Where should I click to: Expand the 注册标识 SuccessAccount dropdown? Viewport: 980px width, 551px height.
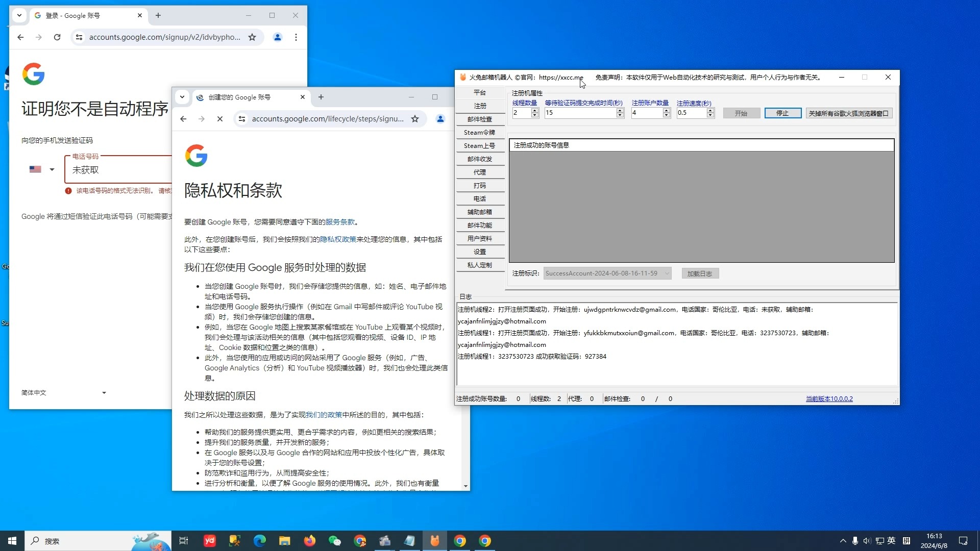pos(667,273)
